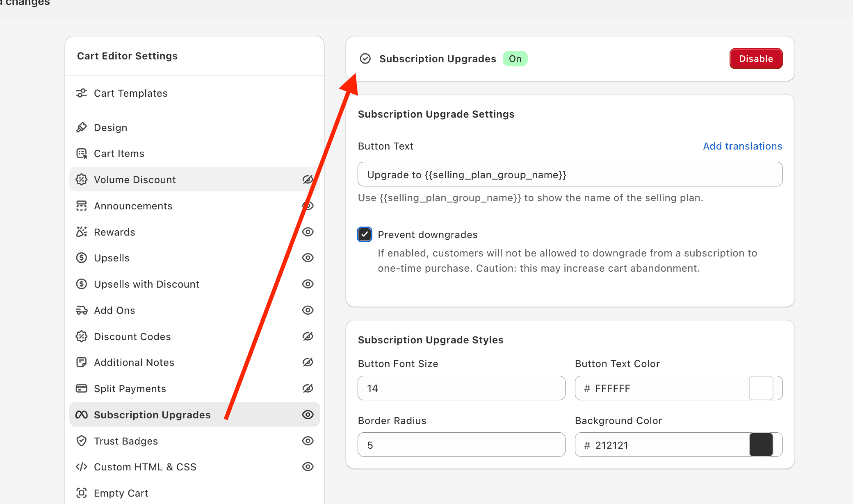This screenshot has height=504, width=853.
Task: Click the Rewards confetti icon
Action: point(82,232)
